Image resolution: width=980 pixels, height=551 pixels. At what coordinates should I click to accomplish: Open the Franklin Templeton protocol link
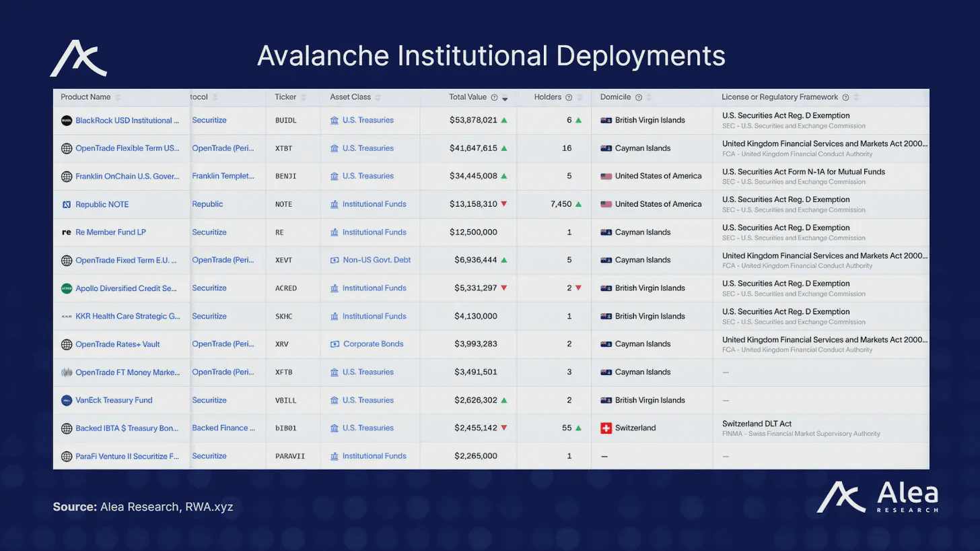pos(223,176)
